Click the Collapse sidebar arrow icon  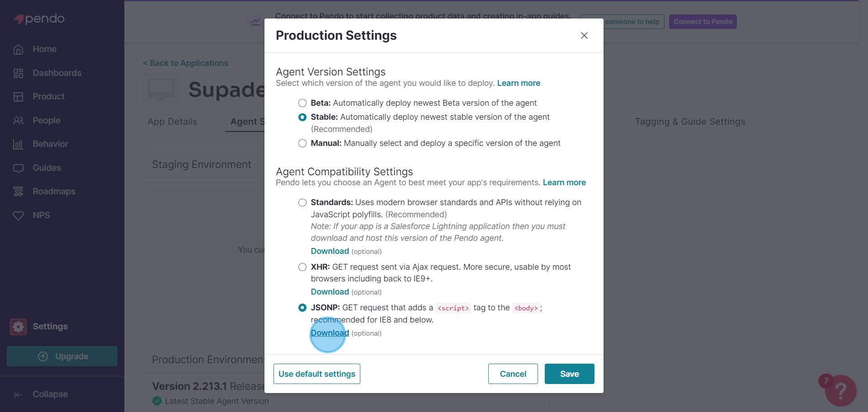[x=18, y=394]
